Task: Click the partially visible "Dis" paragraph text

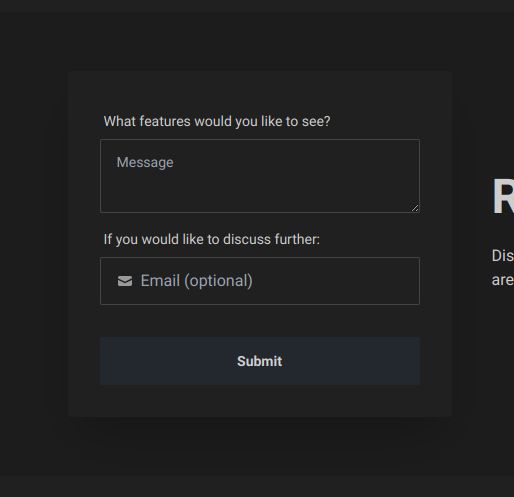Action: point(503,256)
